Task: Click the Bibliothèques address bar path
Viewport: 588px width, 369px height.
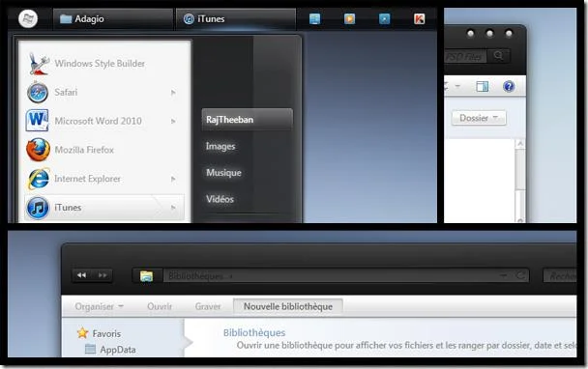Action: (195, 276)
